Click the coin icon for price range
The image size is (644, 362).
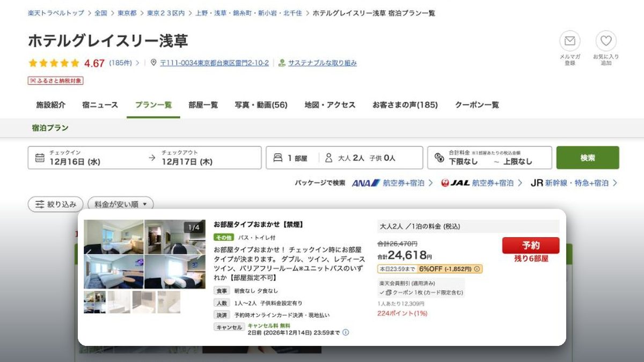tap(440, 158)
